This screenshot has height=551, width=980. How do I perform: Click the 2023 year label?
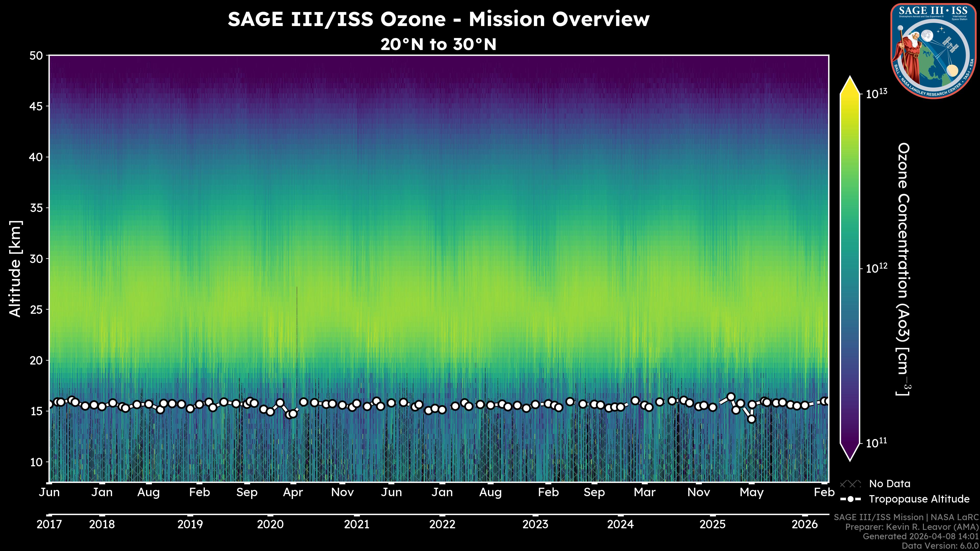point(535,524)
